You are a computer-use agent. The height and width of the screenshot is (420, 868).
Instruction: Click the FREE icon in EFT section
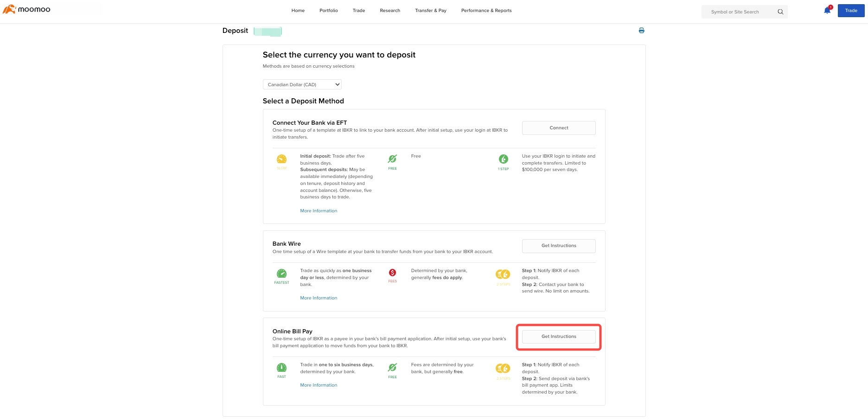click(392, 159)
